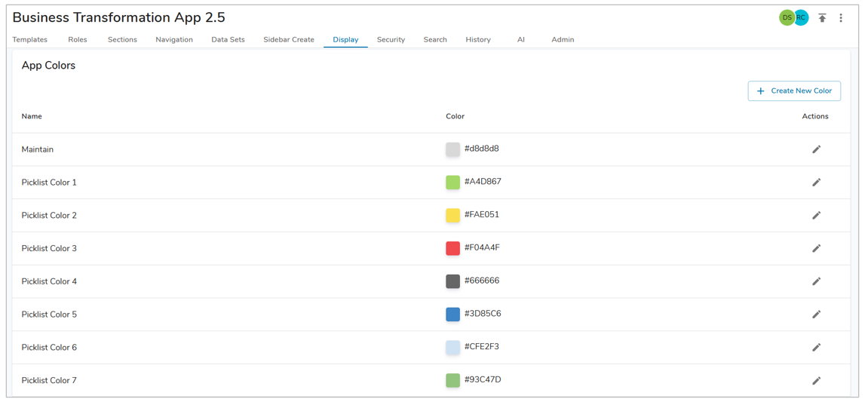This screenshot has width=868, height=405.
Task: Edit Picklist Color 2 using pencil icon
Action: [x=816, y=216]
